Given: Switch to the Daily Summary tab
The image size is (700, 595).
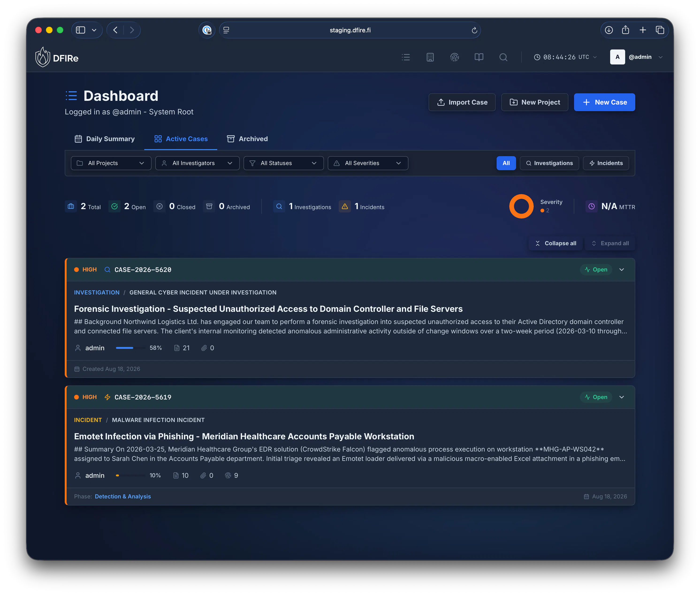Looking at the screenshot, I should (105, 139).
